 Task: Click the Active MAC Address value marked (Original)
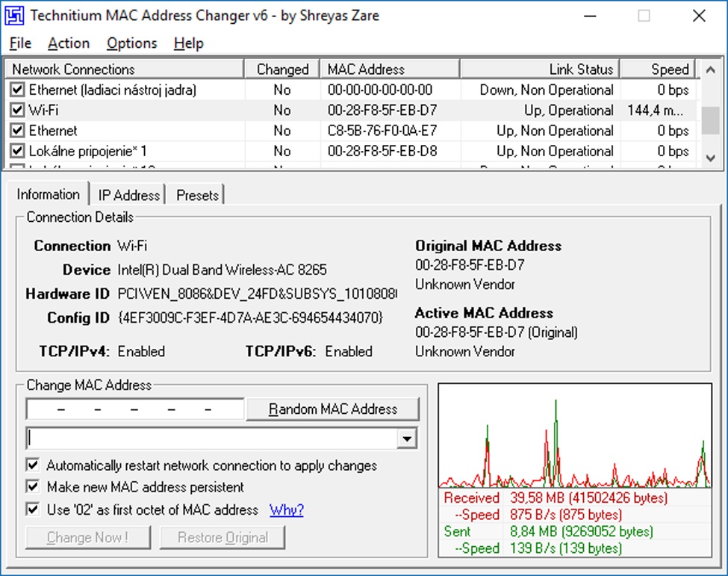click(497, 332)
